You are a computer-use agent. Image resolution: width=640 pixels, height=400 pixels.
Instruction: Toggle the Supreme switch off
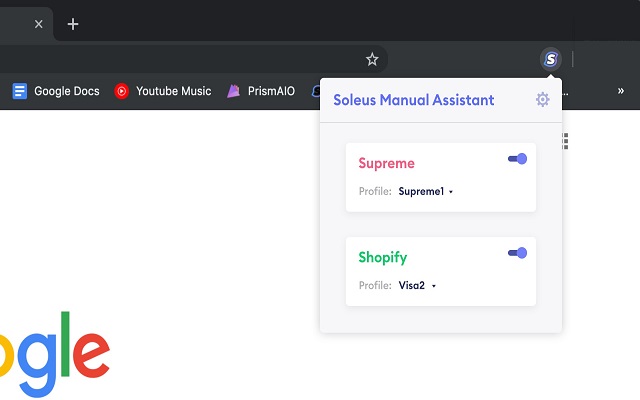pos(517,159)
